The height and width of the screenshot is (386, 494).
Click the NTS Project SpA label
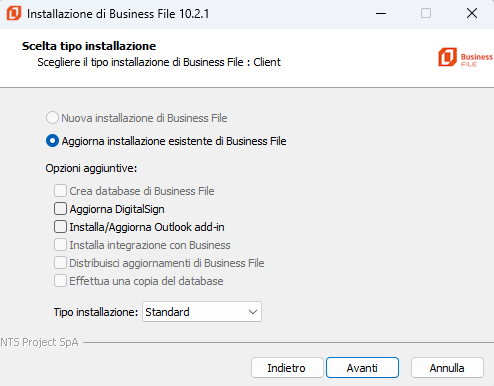[x=39, y=342]
